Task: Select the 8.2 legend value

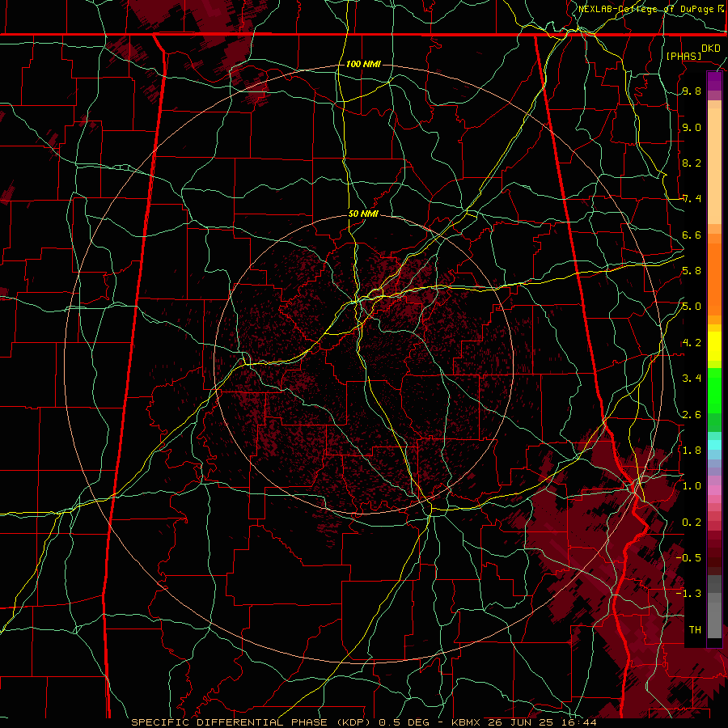Action: pyautogui.click(x=692, y=163)
